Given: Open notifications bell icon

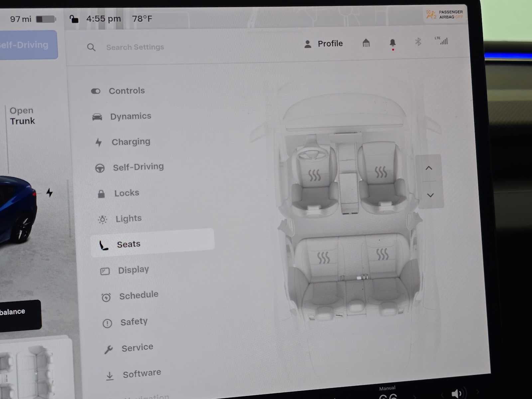Looking at the screenshot, I should point(393,43).
